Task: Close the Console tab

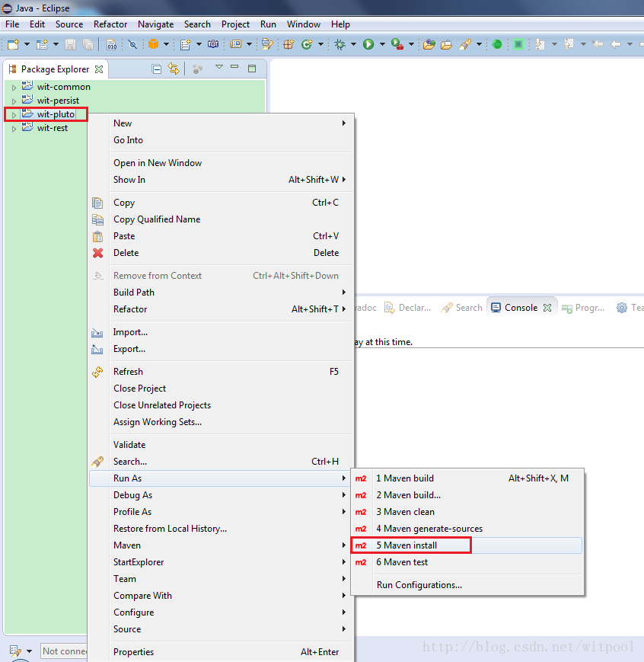Action: click(547, 308)
